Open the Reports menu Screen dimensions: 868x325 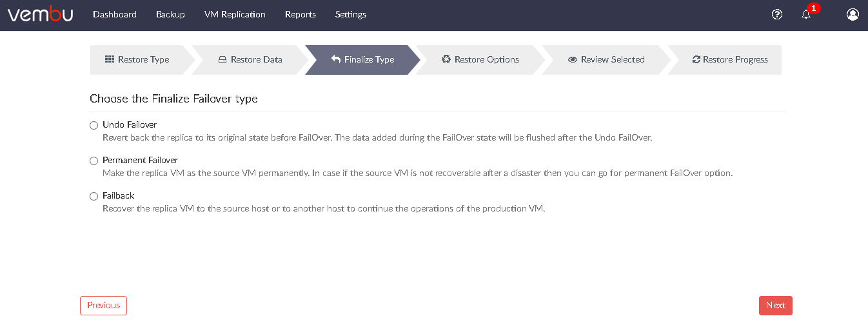tap(301, 14)
